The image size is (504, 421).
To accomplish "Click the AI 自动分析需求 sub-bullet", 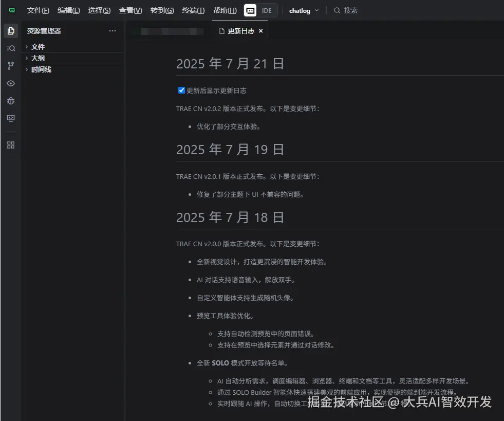I will [x=343, y=381].
